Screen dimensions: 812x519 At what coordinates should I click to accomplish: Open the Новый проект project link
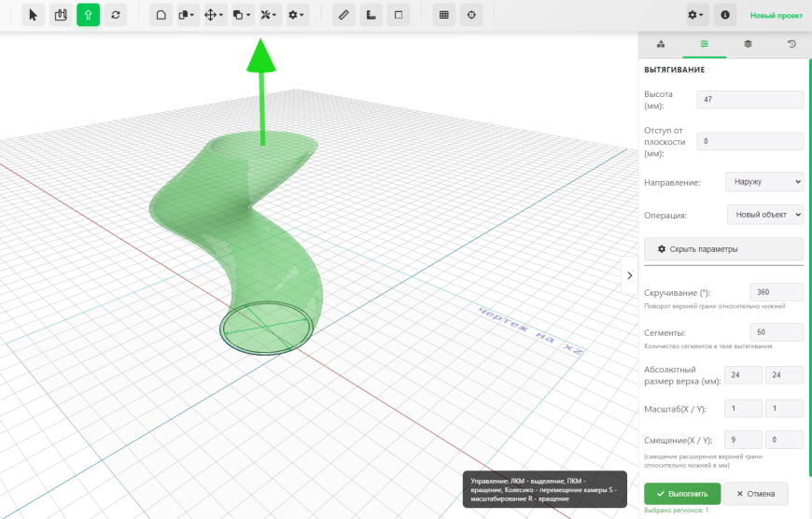[x=777, y=16]
